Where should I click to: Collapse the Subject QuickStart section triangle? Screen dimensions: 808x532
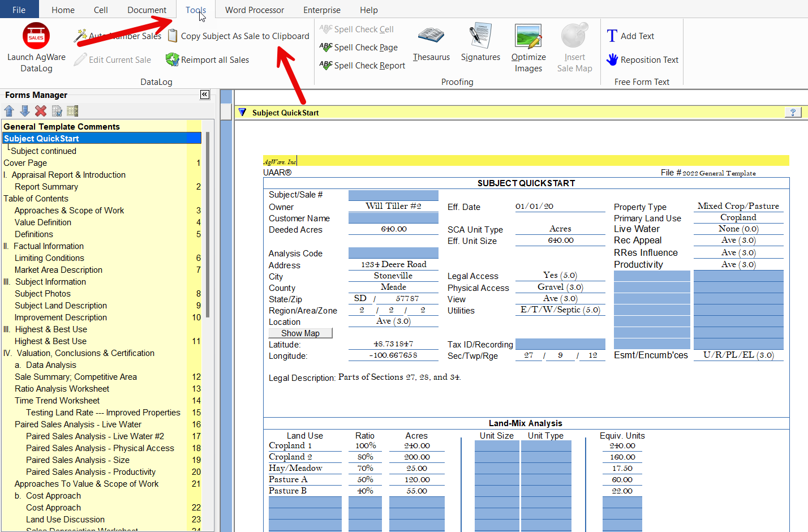[x=242, y=113]
